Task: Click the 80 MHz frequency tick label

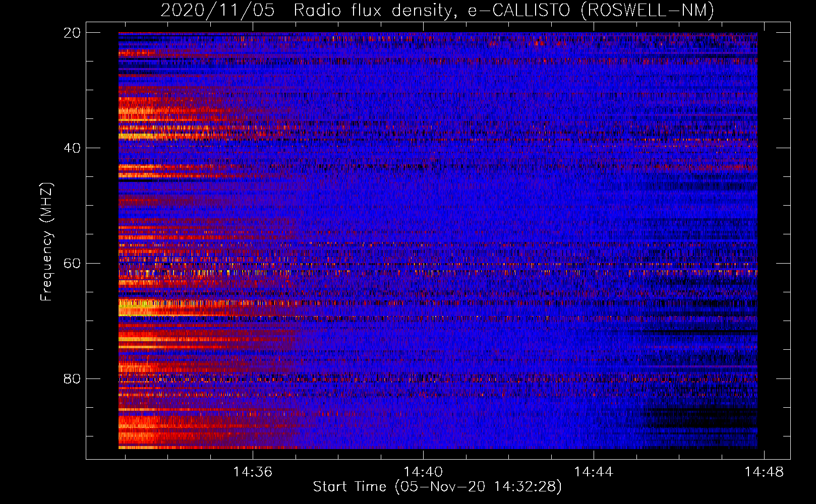Action: point(72,379)
